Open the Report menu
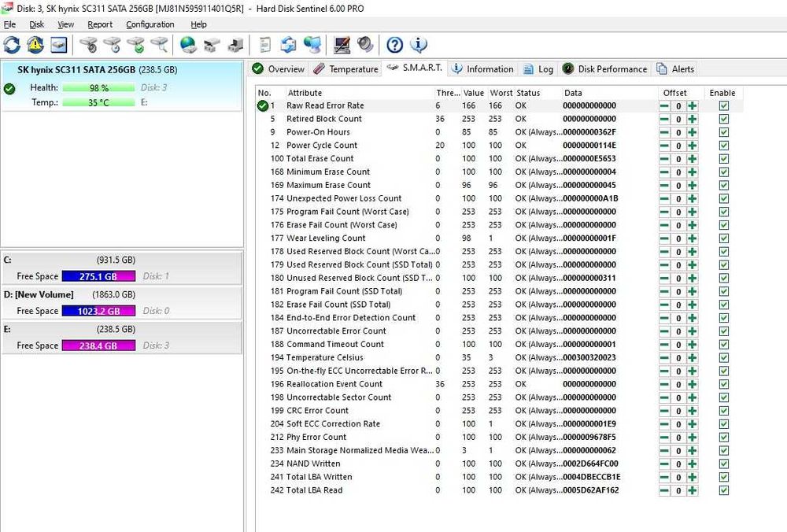Image resolution: width=787 pixels, height=532 pixels. pyautogui.click(x=100, y=24)
